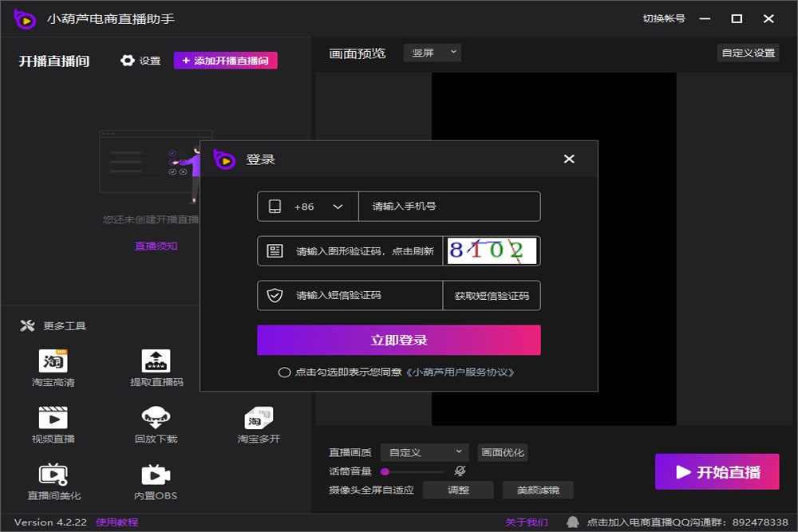Launch the 视频直播 tool

tap(53, 425)
